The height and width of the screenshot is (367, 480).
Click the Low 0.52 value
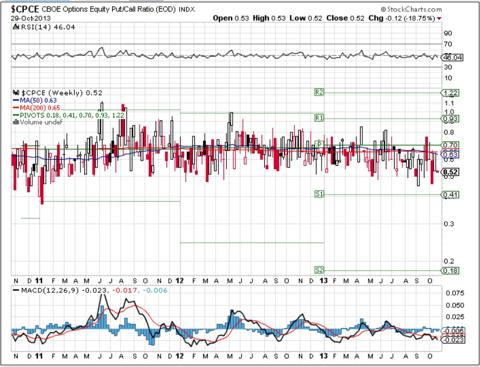point(306,18)
